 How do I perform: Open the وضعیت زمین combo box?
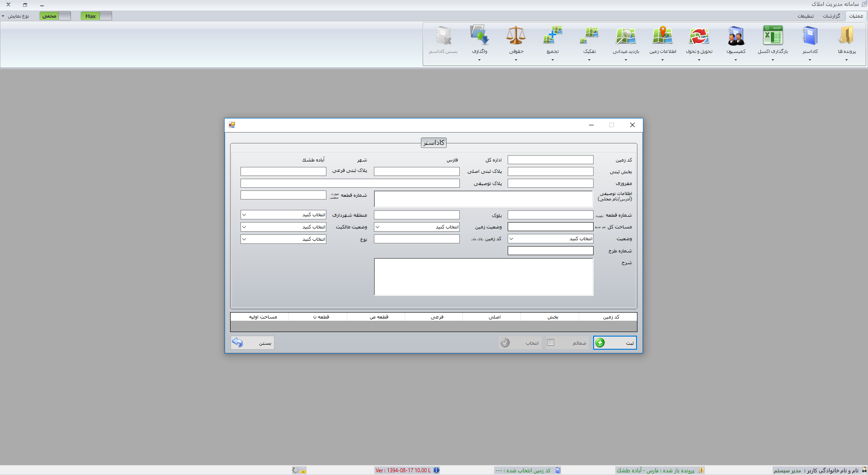417,227
